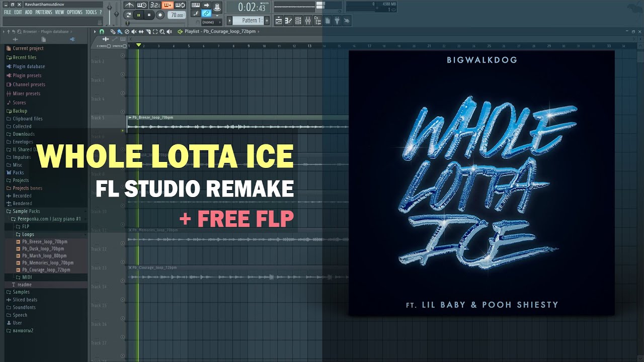Select the playlist Delete tool

coord(127,32)
